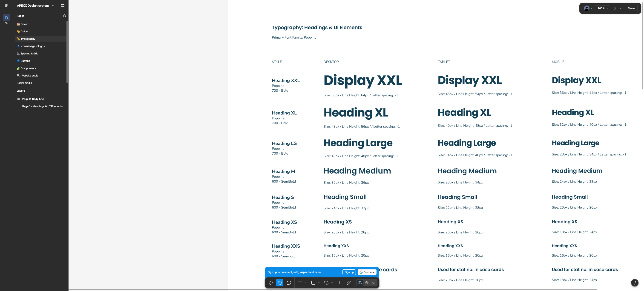This screenshot has width=644, height=291.
Task: Click the STYLE column header
Action: 277,62
